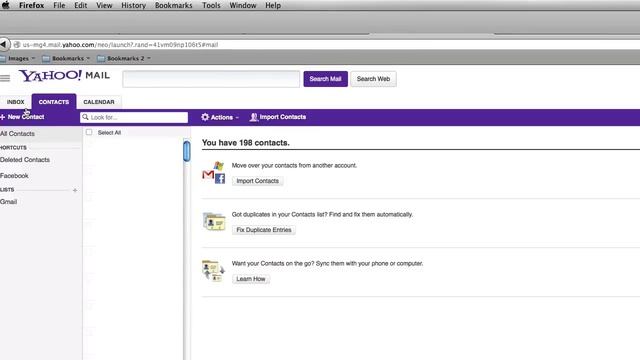Expand the Bookmarks 2 folder
The height and width of the screenshot is (360, 640).
click(x=124, y=58)
